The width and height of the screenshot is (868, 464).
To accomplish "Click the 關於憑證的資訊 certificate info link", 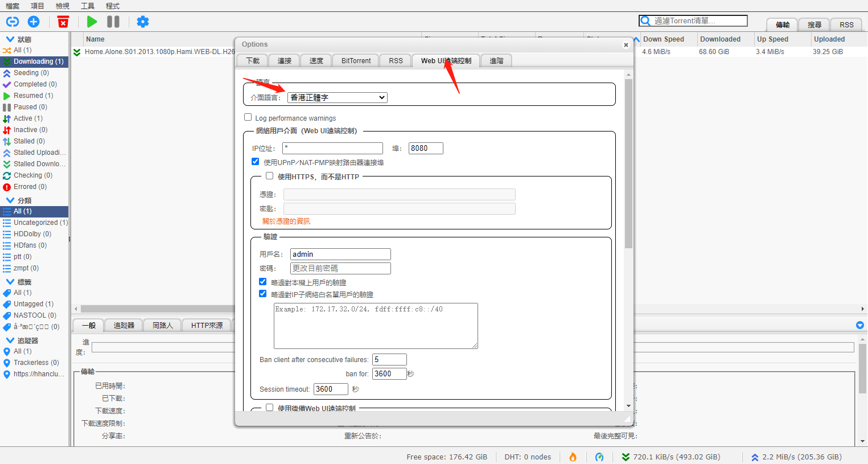I will point(286,221).
